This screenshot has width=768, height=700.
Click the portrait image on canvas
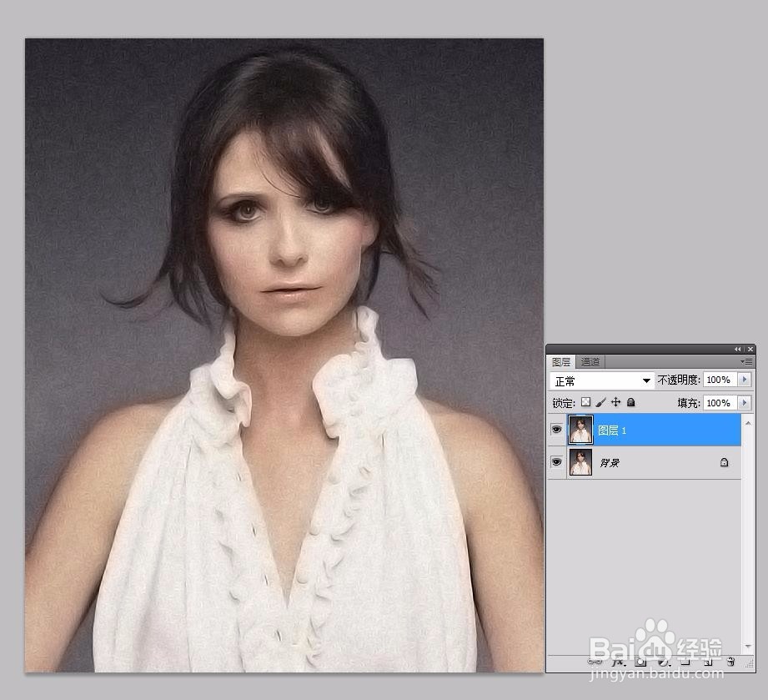[284, 355]
